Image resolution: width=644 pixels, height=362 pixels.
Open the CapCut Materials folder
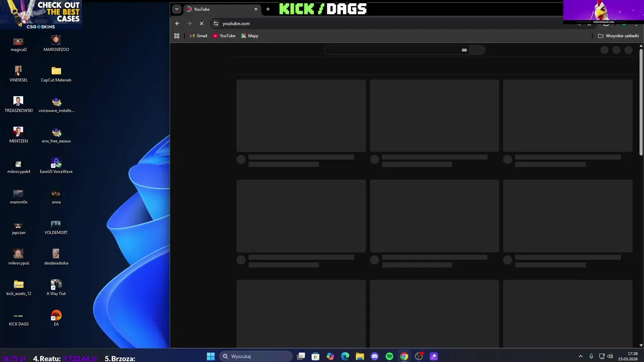(x=56, y=74)
